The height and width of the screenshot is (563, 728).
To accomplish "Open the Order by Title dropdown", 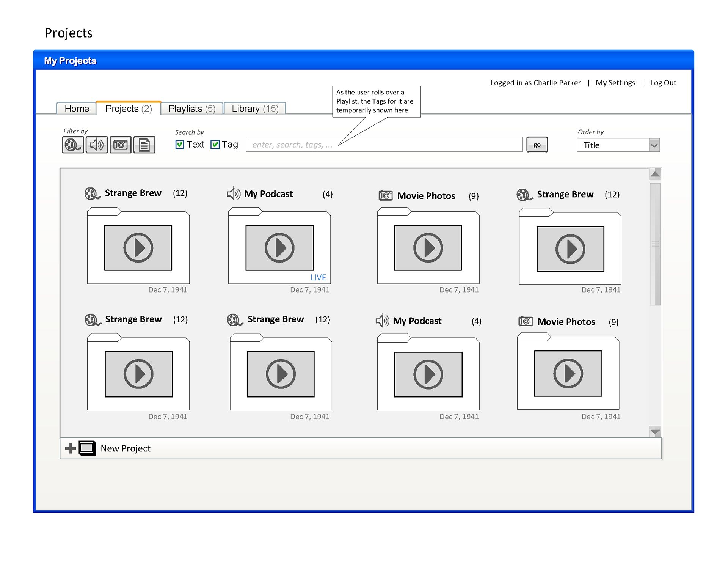I will tap(654, 145).
